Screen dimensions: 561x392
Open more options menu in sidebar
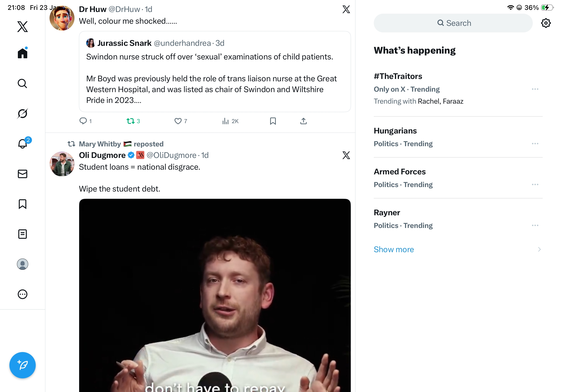(x=23, y=294)
